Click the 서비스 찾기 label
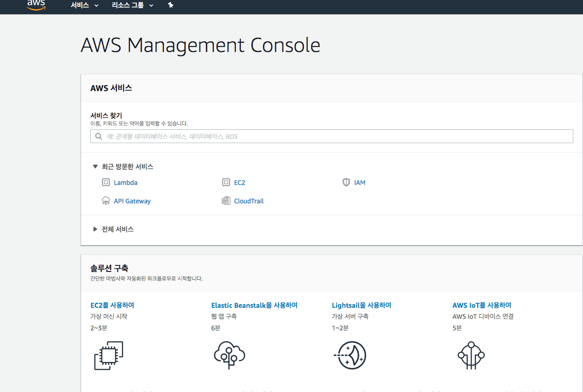The image size is (583, 392). 106,115
